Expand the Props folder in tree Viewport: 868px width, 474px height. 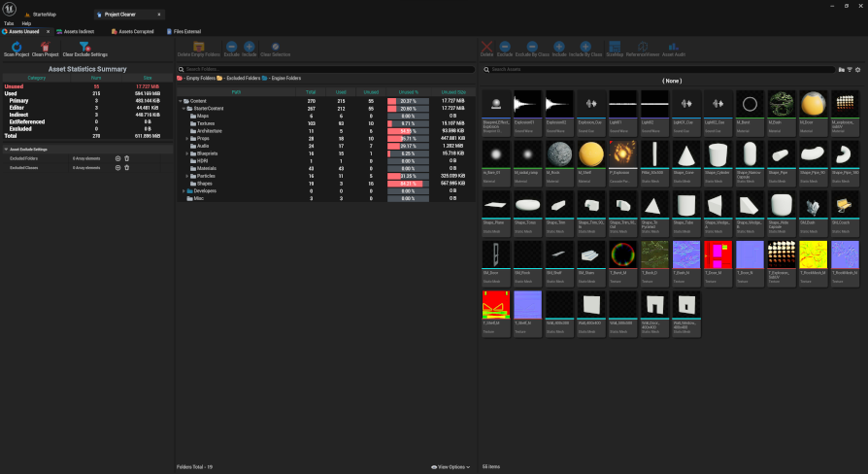pyautogui.click(x=187, y=139)
